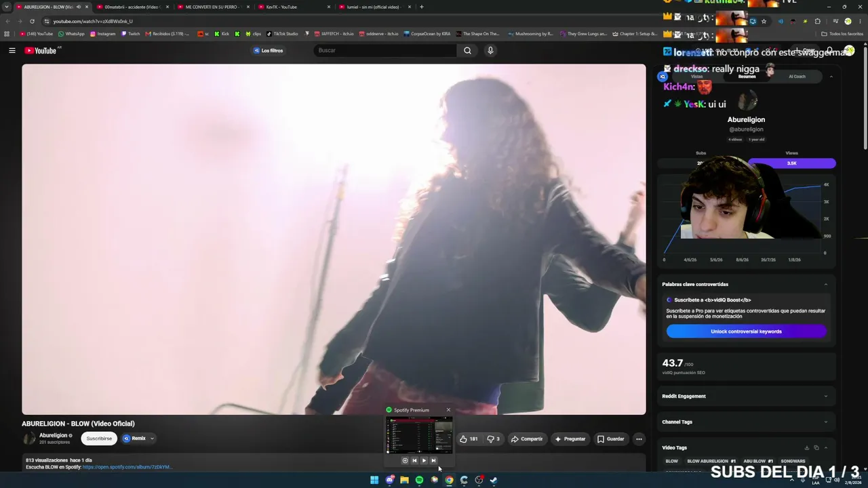Skip to previous track in Spotify preview
Screen dimensions: 868x488
[x=414, y=460]
